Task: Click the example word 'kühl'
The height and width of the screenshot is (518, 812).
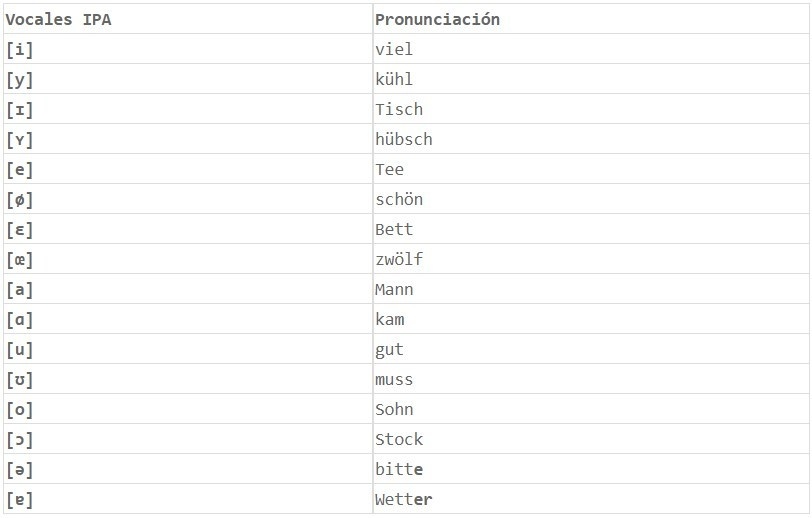Action: click(x=394, y=79)
